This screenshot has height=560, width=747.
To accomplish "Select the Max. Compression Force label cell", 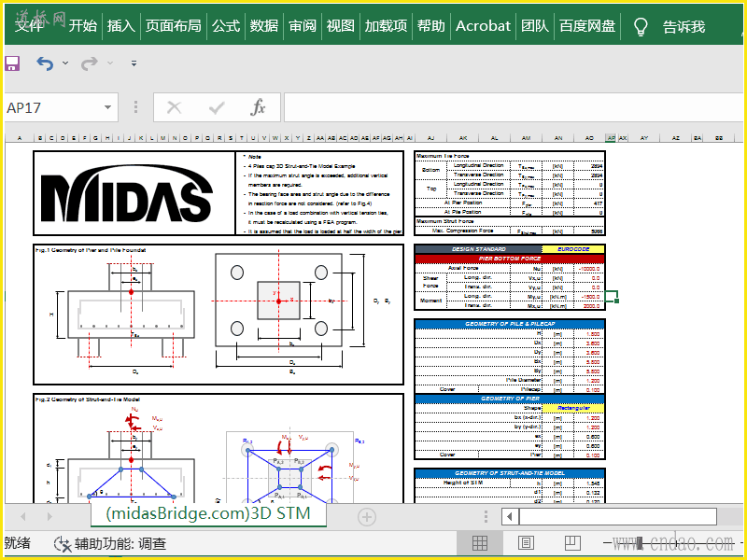I will (462, 231).
